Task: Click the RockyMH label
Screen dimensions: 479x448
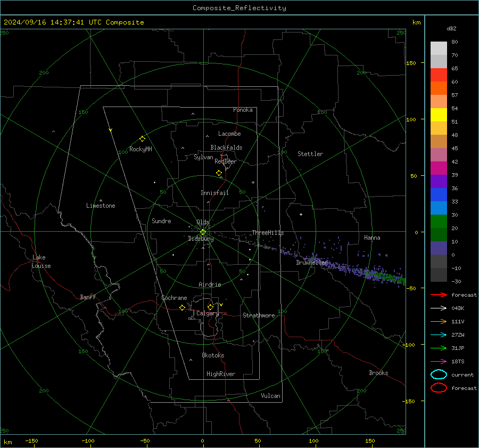Action: pos(141,149)
